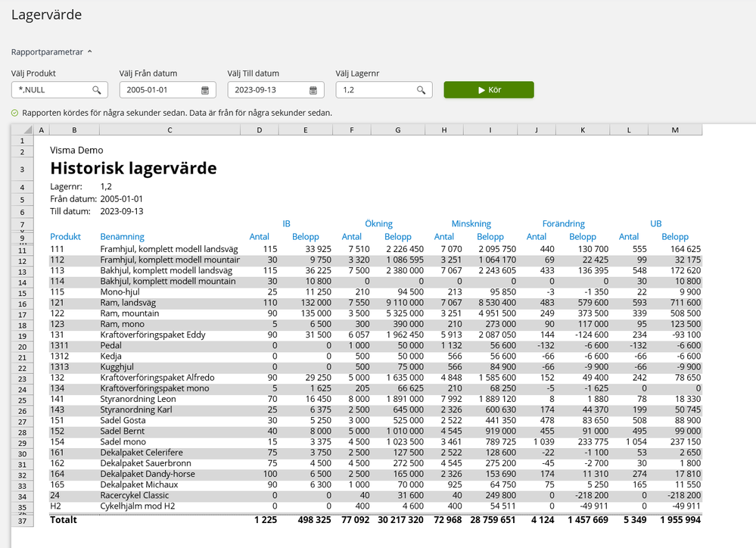Click the green checkmark status icon
This screenshot has width=756, height=548.
click(15, 113)
